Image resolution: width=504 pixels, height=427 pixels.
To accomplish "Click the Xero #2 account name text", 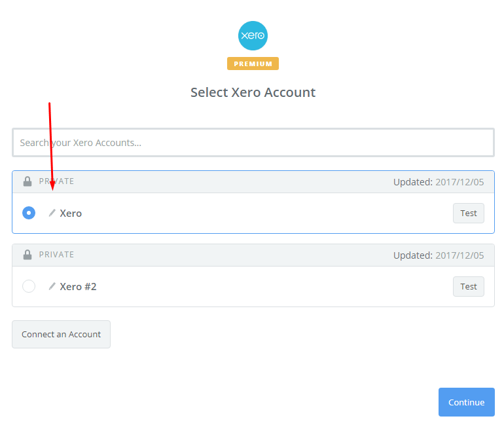I will pyautogui.click(x=78, y=287).
